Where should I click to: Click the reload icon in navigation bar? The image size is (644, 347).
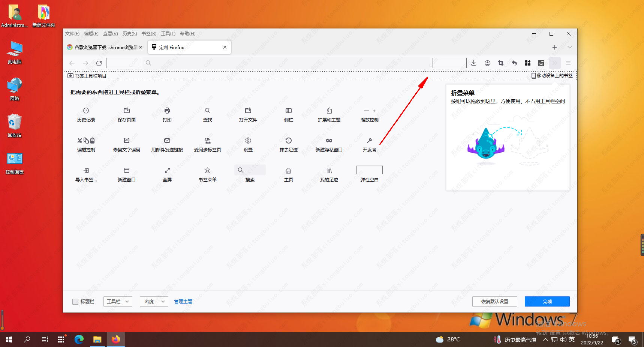point(99,63)
